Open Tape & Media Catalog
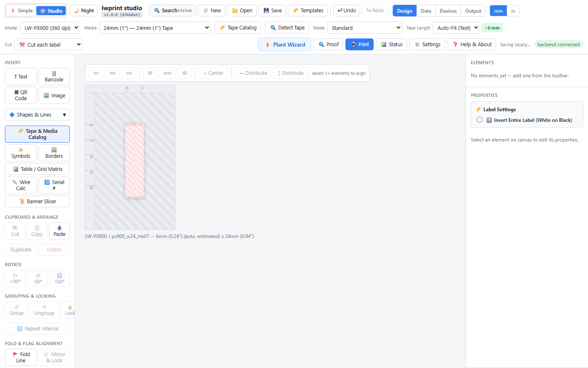The image size is (588, 368). (x=37, y=134)
